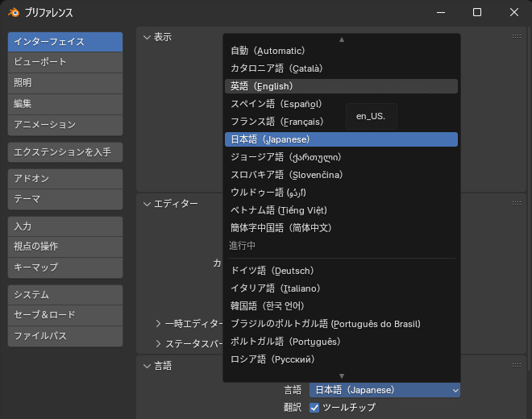Pick フランス語 (Français) language
The image size is (532, 419).
(x=341, y=122)
